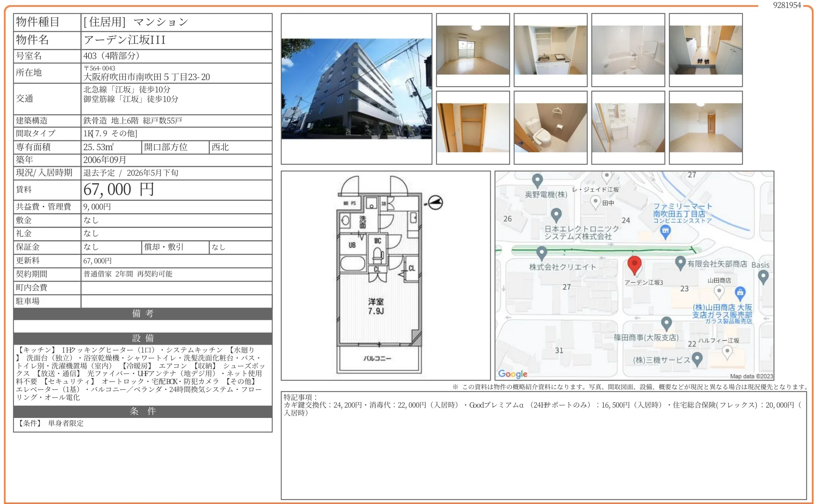Click the blue 山田商店 shopping bag pin

[x=740, y=293]
